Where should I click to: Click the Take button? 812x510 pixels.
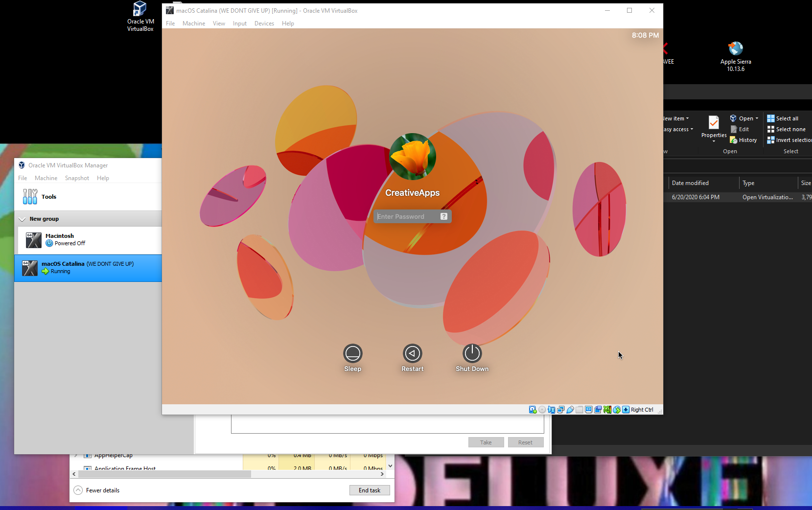pos(486,442)
